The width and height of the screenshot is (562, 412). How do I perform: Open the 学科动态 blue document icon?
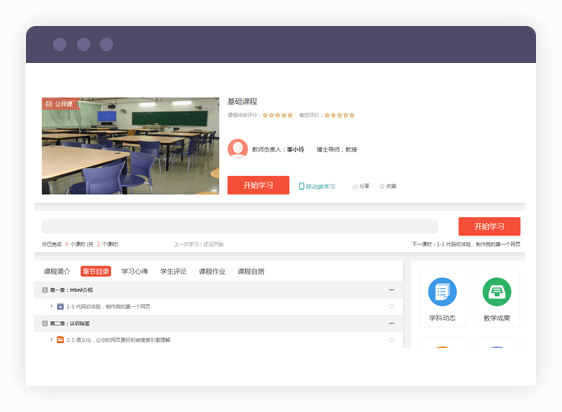point(442,292)
